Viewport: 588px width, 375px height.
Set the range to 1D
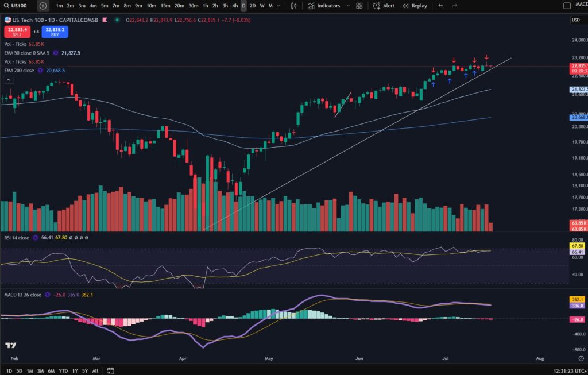click(9, 371)
